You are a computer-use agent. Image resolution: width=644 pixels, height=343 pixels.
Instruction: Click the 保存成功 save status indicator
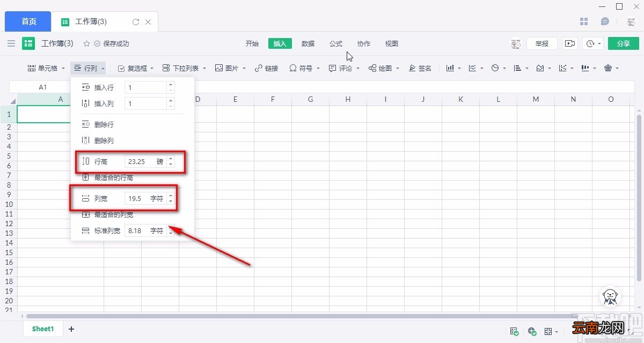[x=112, y=43]
